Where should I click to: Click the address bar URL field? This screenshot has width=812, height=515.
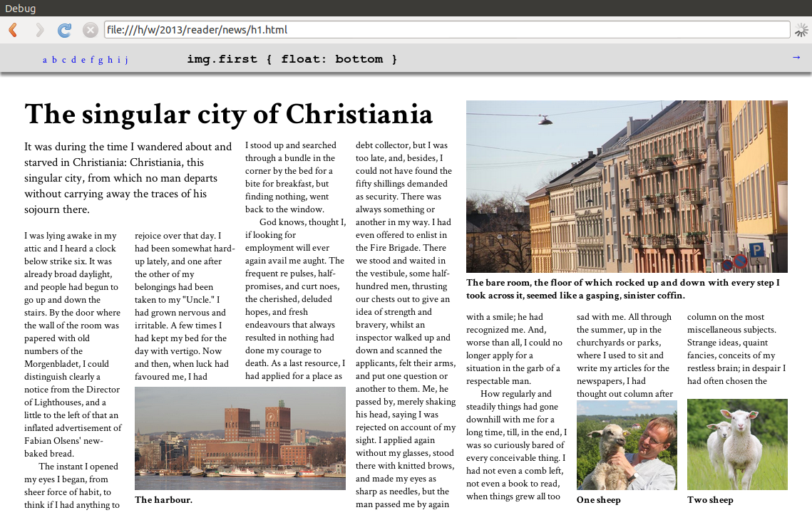click(447, 29)
